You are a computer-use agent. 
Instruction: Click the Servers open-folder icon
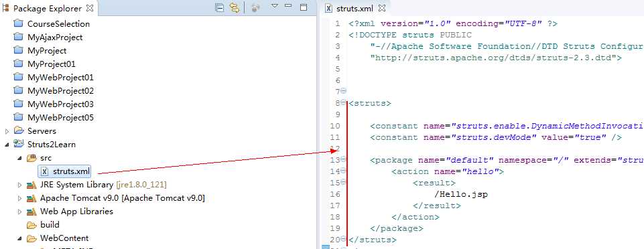click(x=19, y=131)
